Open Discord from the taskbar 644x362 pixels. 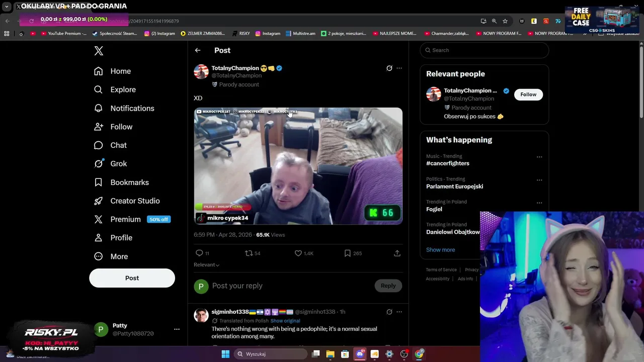pos(360,354)
